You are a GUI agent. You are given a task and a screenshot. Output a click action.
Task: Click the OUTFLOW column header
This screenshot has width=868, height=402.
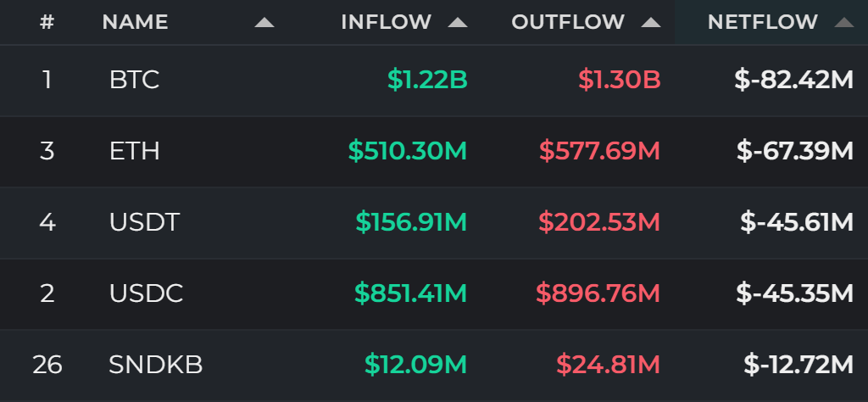coord(568,22)
